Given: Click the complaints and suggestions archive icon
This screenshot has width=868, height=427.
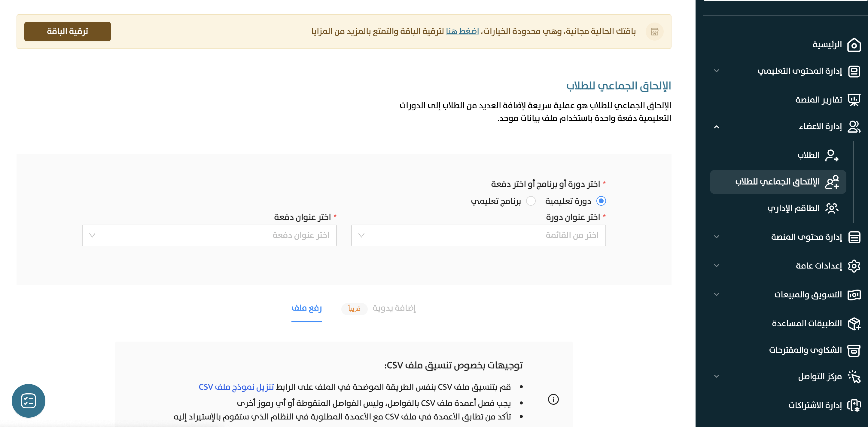Looking at the screenshot, I should pos(854,350).
